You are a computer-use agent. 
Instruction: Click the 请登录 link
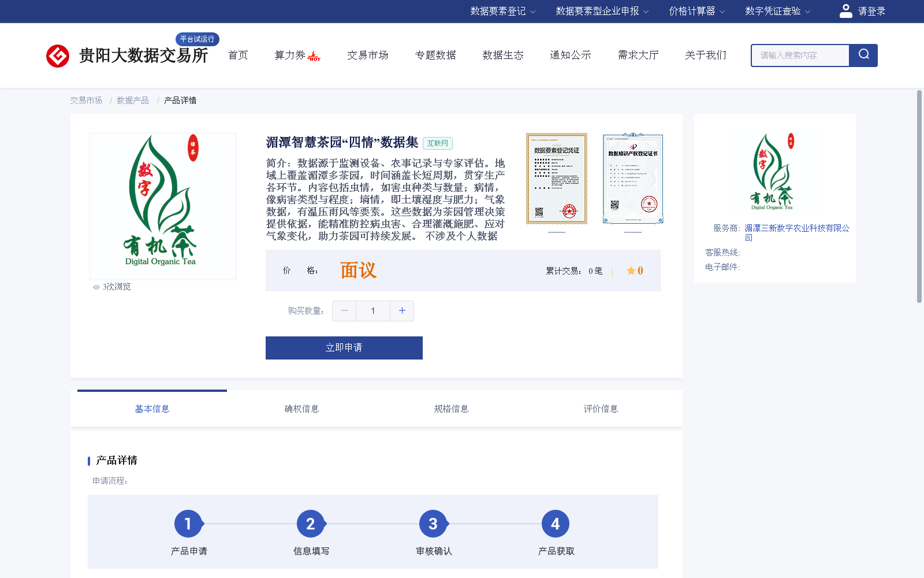tap(871, 11)
